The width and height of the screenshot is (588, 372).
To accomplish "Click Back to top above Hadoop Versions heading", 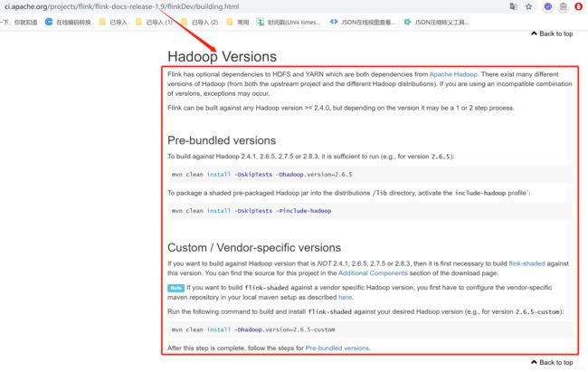I will pos(552,33).
